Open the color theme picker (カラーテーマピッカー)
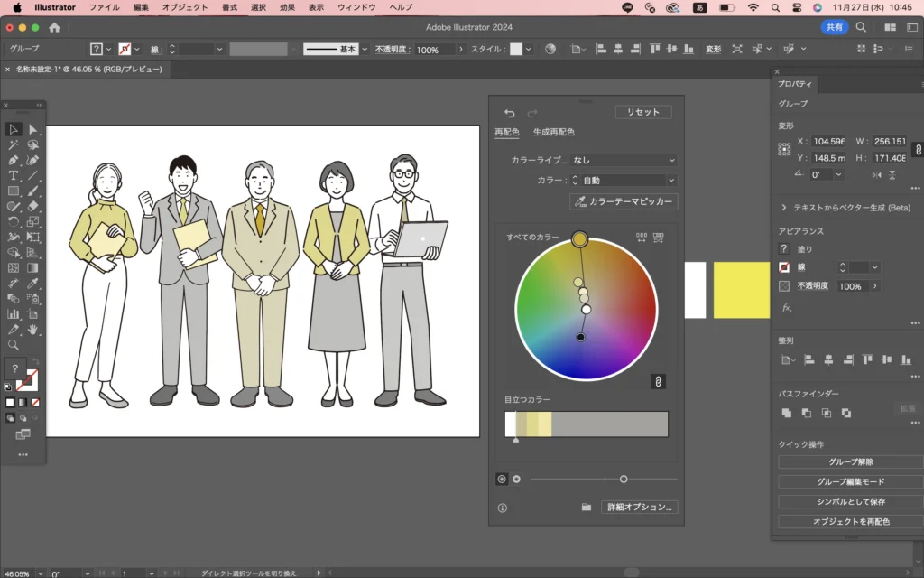The image size is (924, 578). (x=624, y=201)
